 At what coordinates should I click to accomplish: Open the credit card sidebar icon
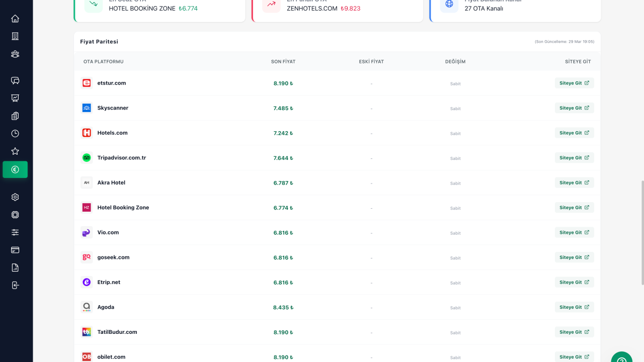point(15,250)
